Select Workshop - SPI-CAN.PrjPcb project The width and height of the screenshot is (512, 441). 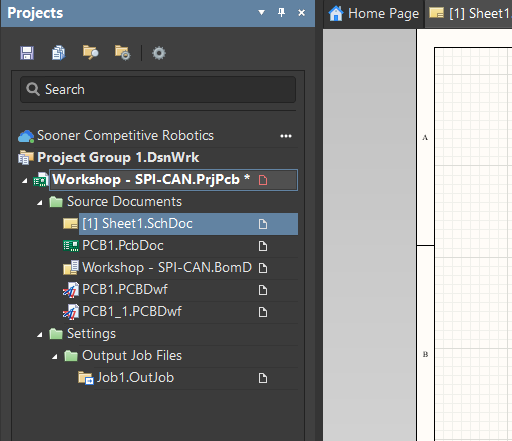point(173,180)
